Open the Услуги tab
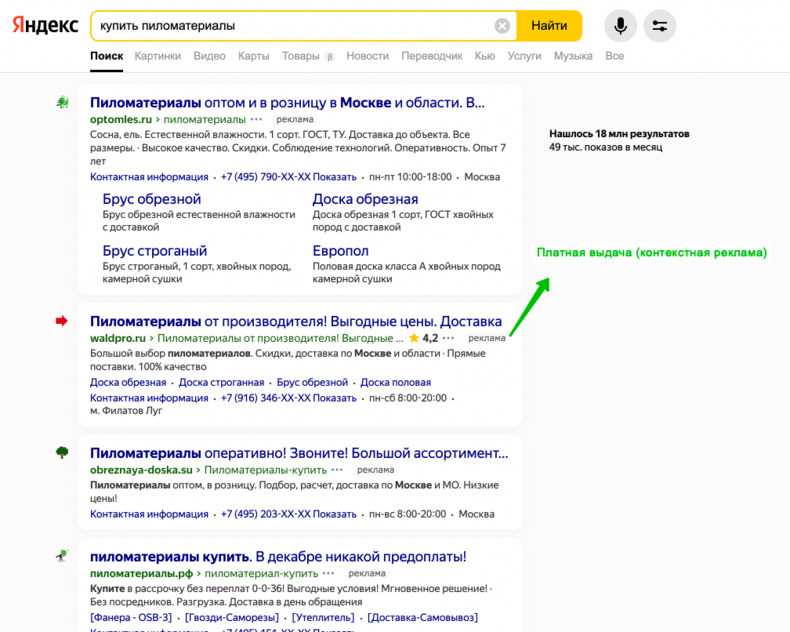Image resolution: width=790 pixels, height=632 pixels. pos(524,56)
